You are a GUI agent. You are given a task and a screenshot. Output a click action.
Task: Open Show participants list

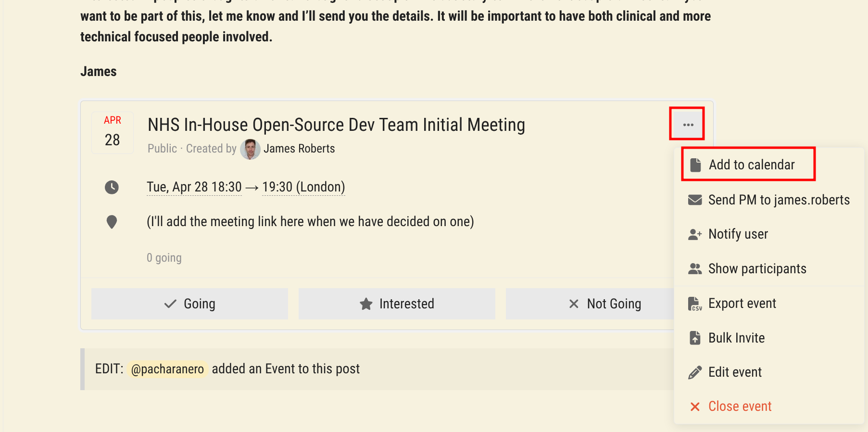click(x=757, y=269)
